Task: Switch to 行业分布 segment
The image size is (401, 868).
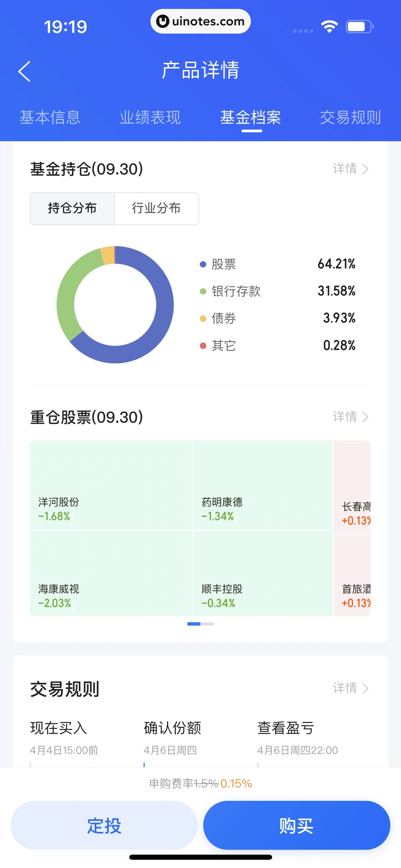Action: point(156,208)
